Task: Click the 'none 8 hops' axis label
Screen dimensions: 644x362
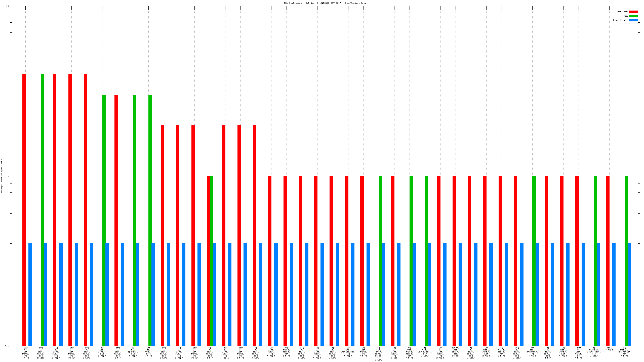Action: [609, 349]
